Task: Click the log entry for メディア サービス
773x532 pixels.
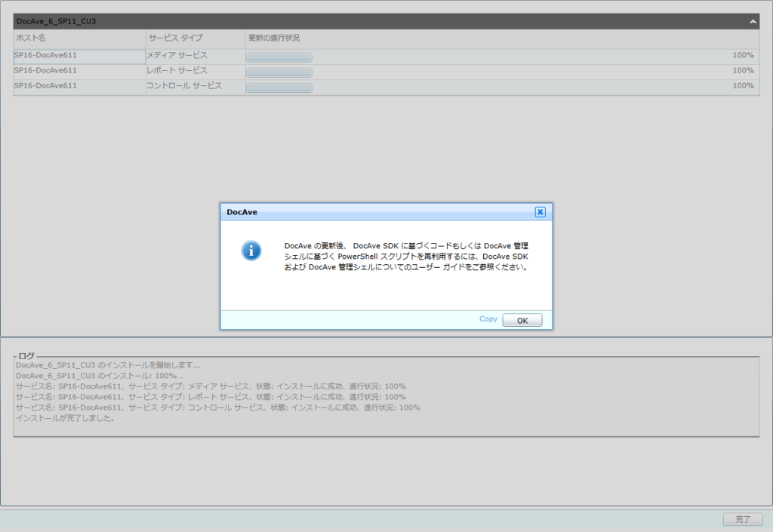Action: click(211, 386)
